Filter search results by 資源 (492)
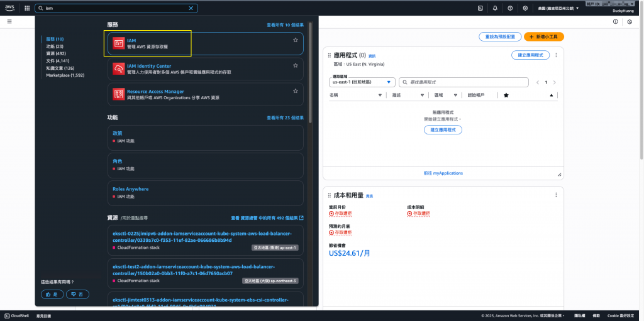644x321 pixels. (x=56, y=53)
